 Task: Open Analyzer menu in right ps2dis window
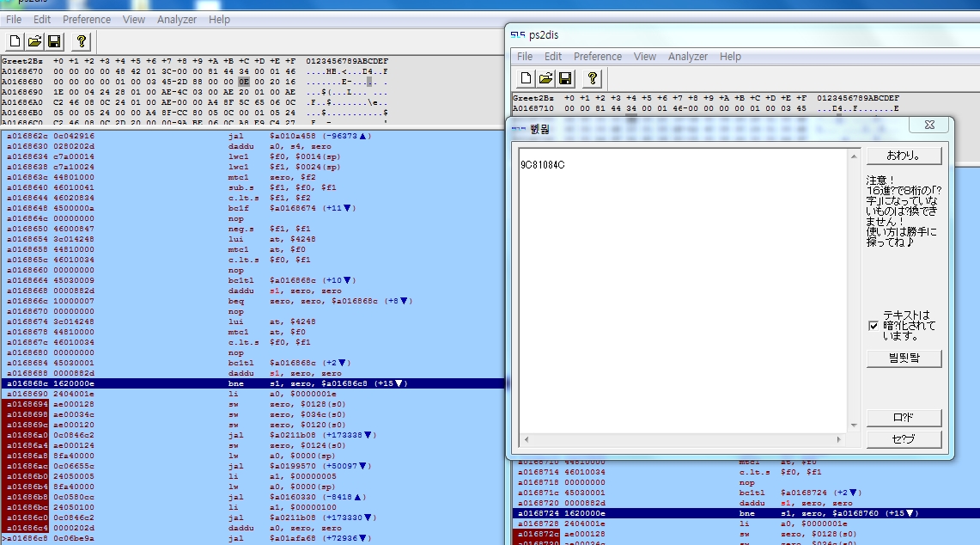click(688, 57)
